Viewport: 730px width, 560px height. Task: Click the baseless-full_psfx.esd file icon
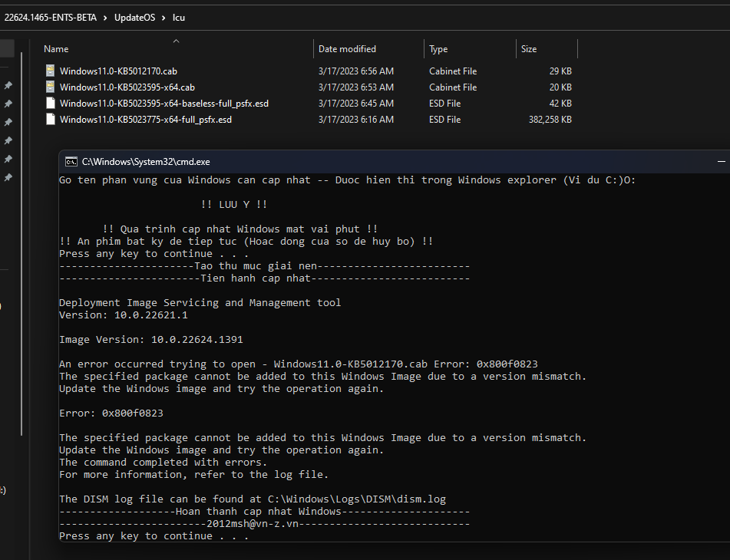point(51,104)
